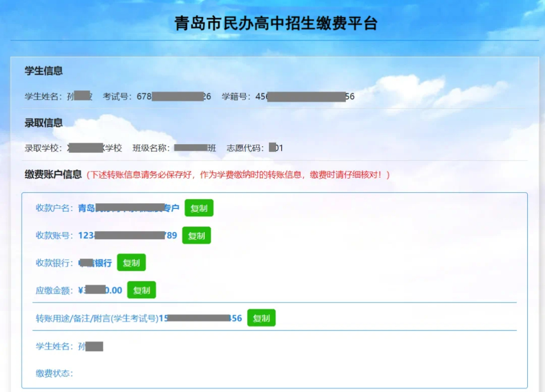Click the 青岛市民办高中招生缴费平台 page title

(276, 23)
